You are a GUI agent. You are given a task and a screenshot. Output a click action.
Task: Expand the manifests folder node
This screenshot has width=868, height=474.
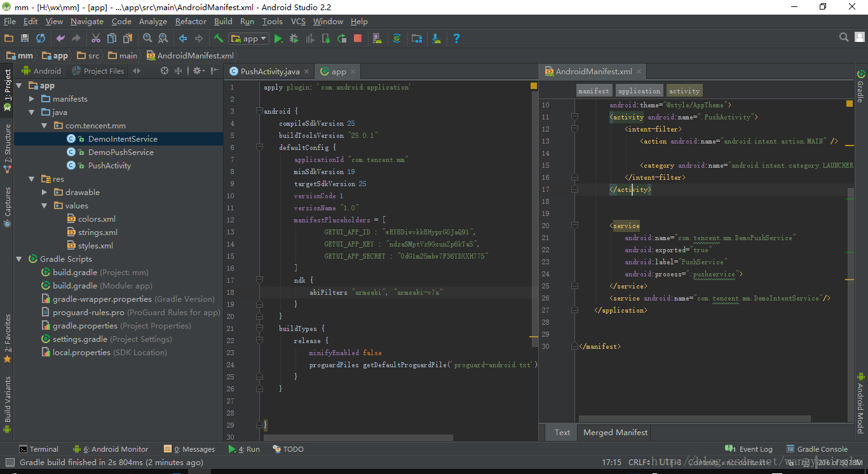(32, 99)
